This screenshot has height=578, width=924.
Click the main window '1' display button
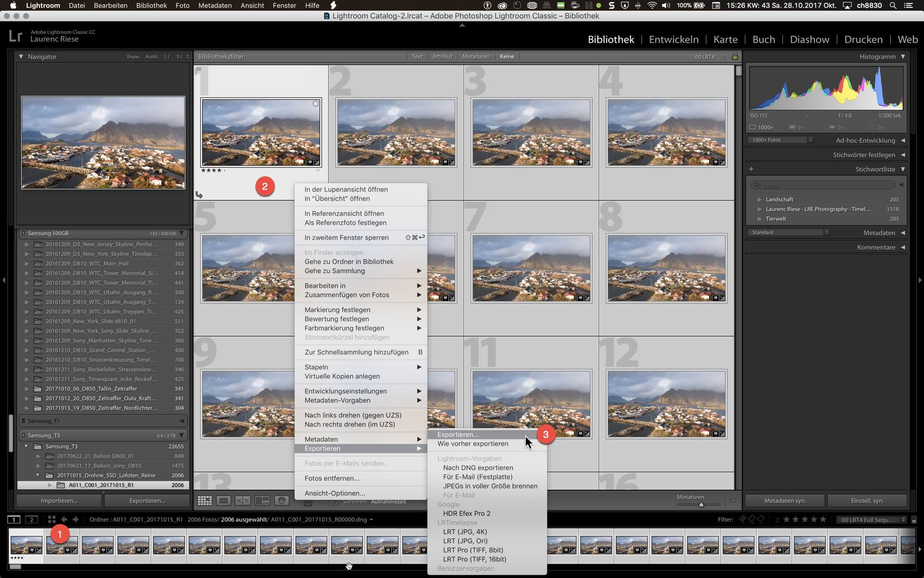point(14,519)
